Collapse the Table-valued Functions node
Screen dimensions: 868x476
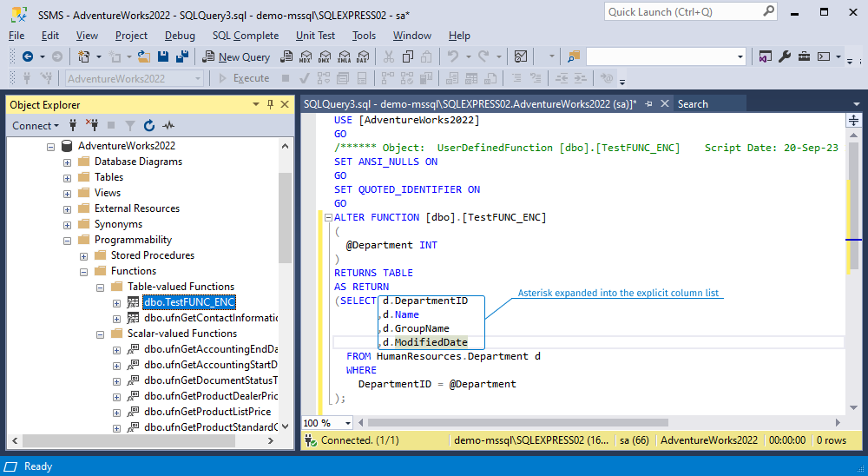click(100, 288)
